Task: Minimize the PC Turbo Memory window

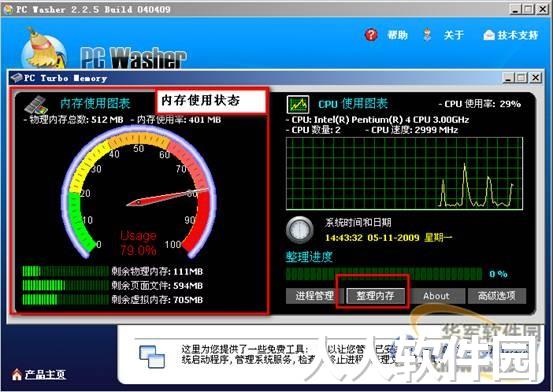Action: coord(508,78)
